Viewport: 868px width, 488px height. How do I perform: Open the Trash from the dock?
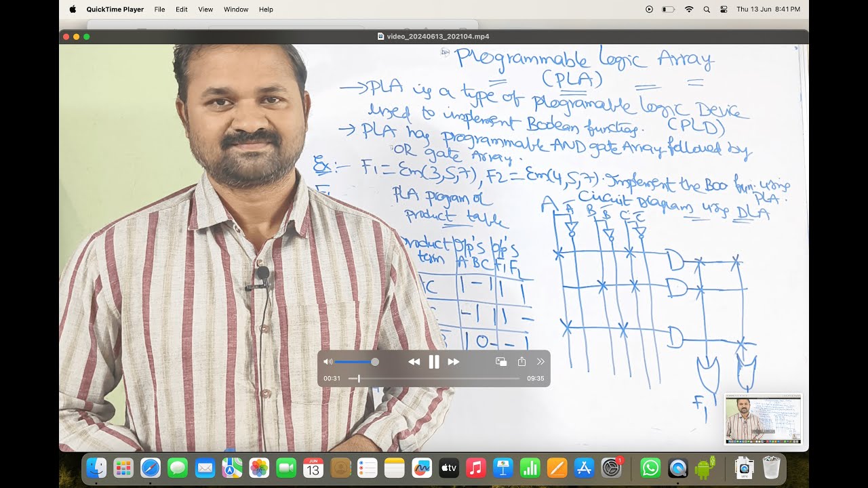coord(772,468)
